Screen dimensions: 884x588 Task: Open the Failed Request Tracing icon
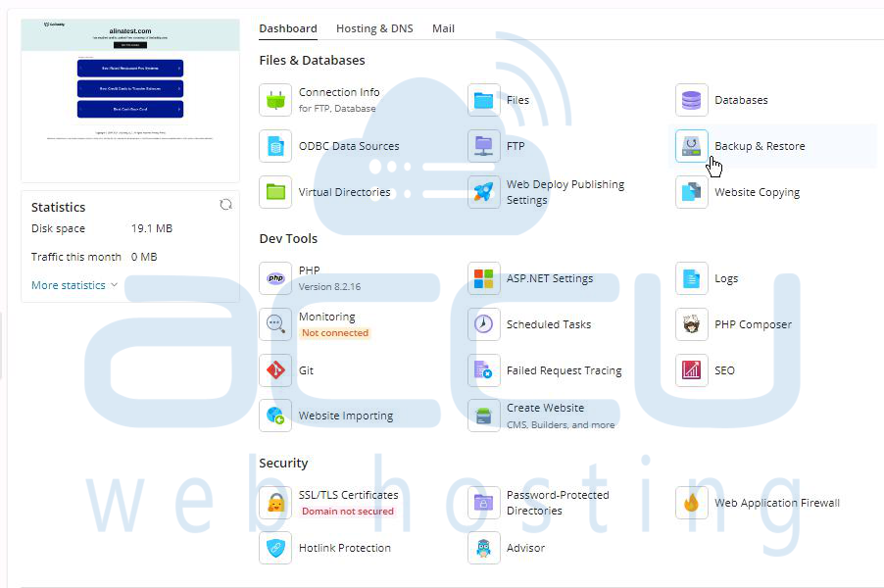coord(484,370)
